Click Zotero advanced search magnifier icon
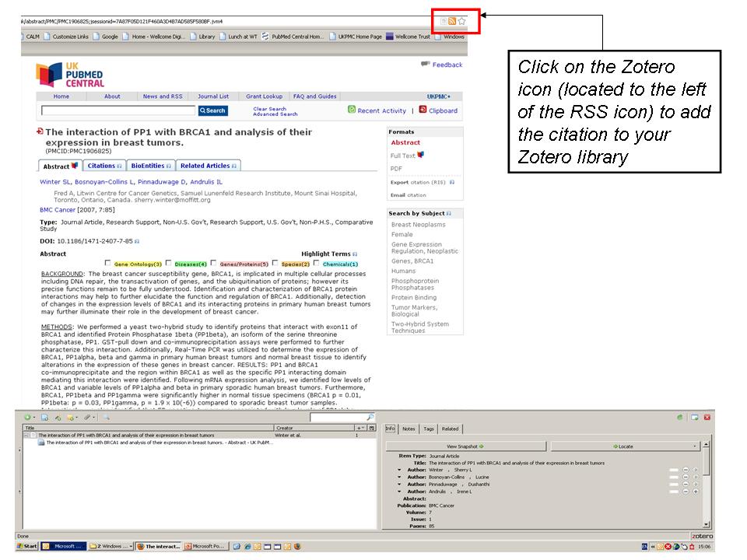The width and height of the screenshot is (747, 560). tap(106, 418)
